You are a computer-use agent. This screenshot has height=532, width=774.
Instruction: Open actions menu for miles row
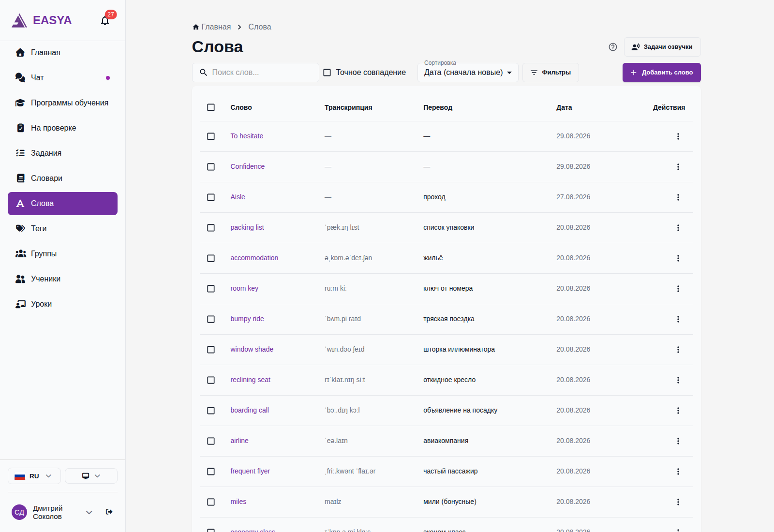(x=678, y=502)
